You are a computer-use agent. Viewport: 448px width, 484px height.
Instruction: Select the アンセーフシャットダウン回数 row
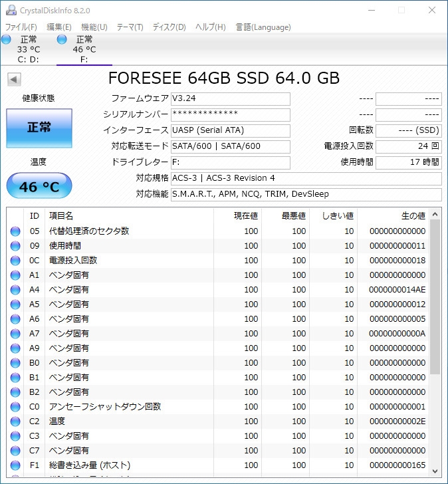click(217, 407)
